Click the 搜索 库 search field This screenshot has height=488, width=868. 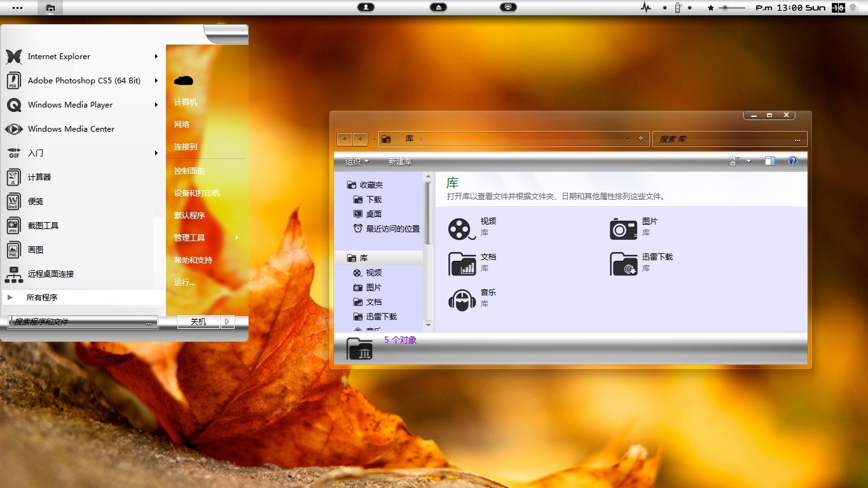(x=730, y=139)
